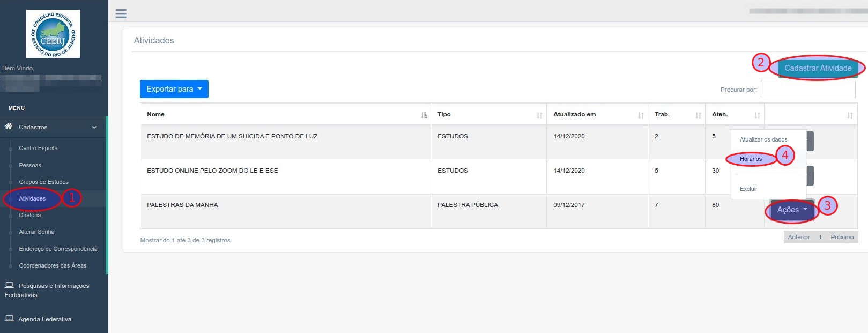Choose Horários from the actions menu
The height and width of the screenshot is (333, 868).
(x=751, y=159)
